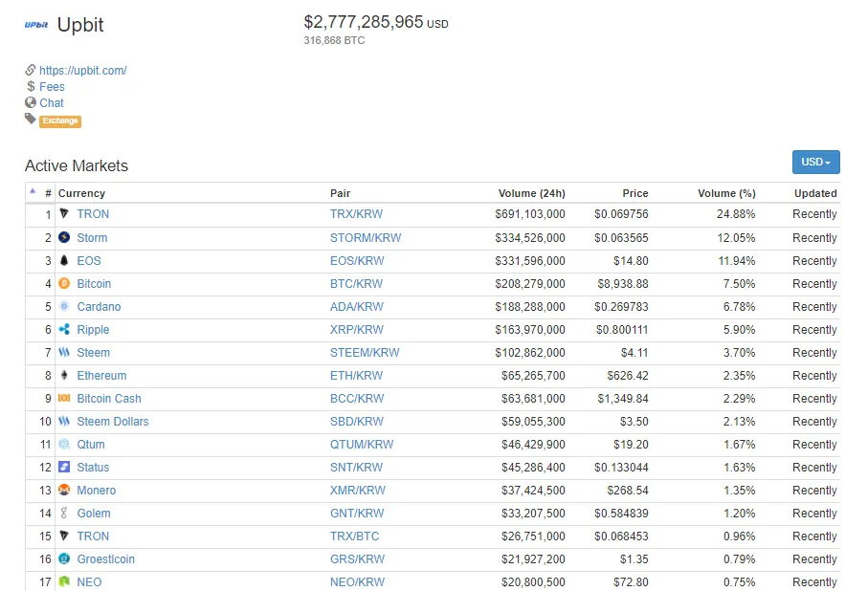Open the Monero currency link
This screenshot has width=868, height=591.
[x=97, y=491]
